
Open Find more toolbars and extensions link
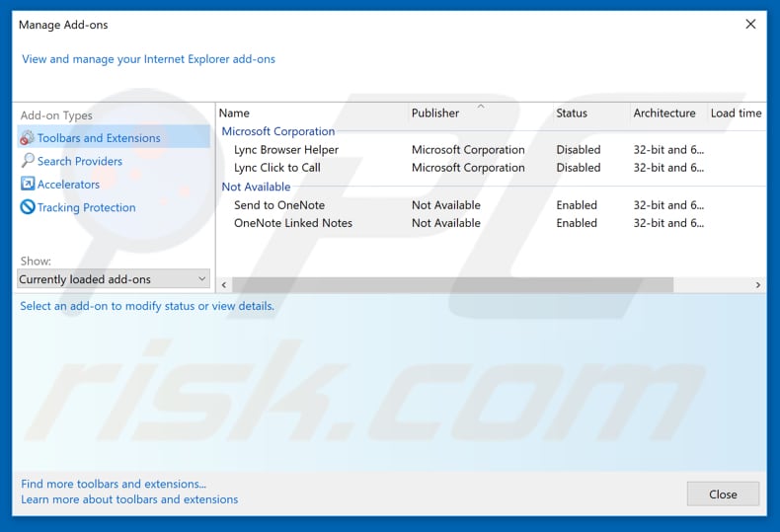pyautogui.click(x=114, y=484)
